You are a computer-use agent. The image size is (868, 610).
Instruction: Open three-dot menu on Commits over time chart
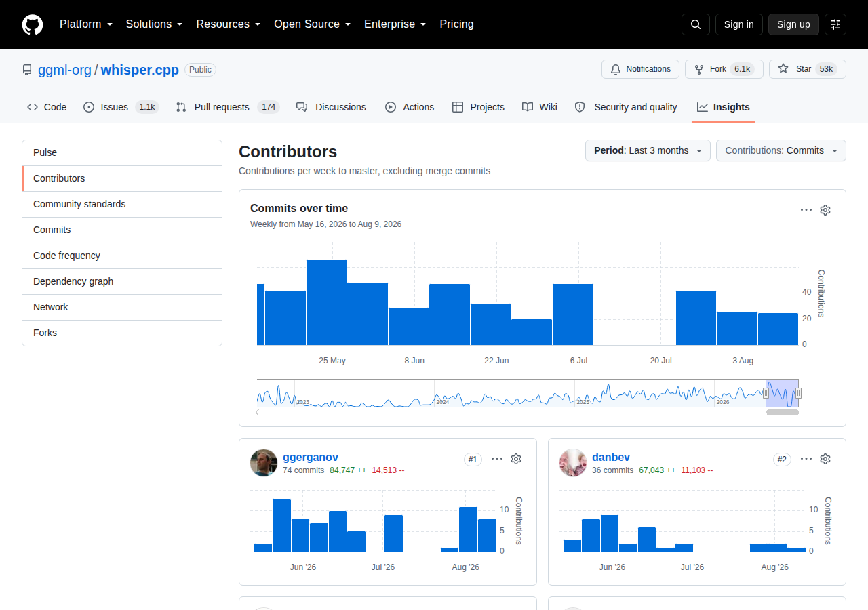click(x=806, y=210)
